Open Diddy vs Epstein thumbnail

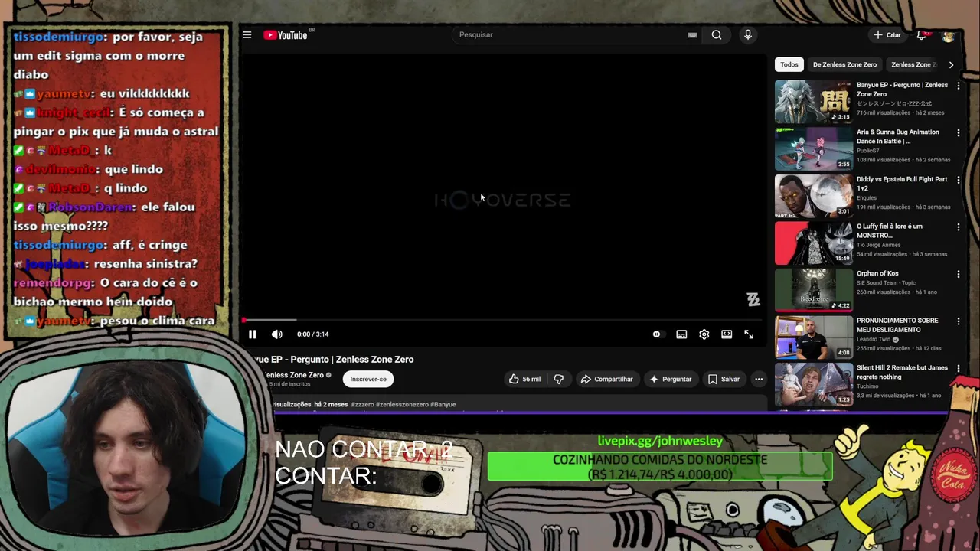click(x=813, y=196)
